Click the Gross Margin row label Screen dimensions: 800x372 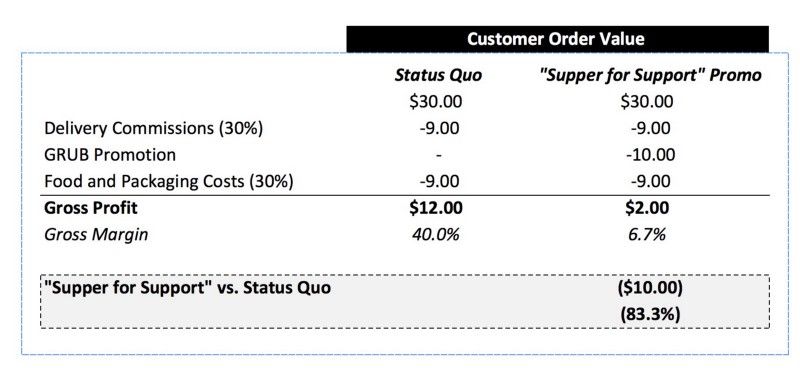(96, 235)
